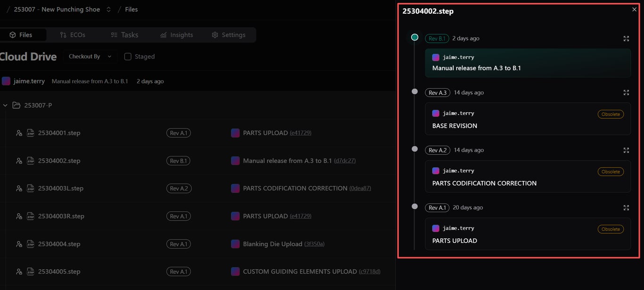Go to the Insights tab

(176, 35)
